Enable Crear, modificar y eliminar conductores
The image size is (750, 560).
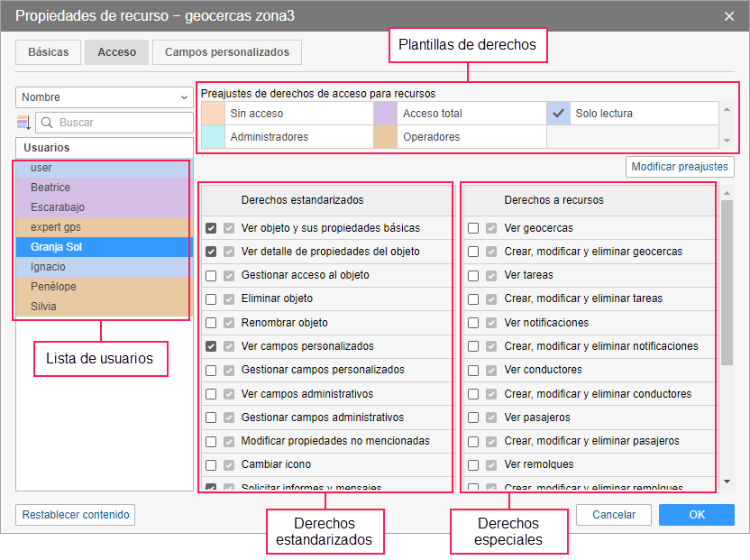click(473, 394)
